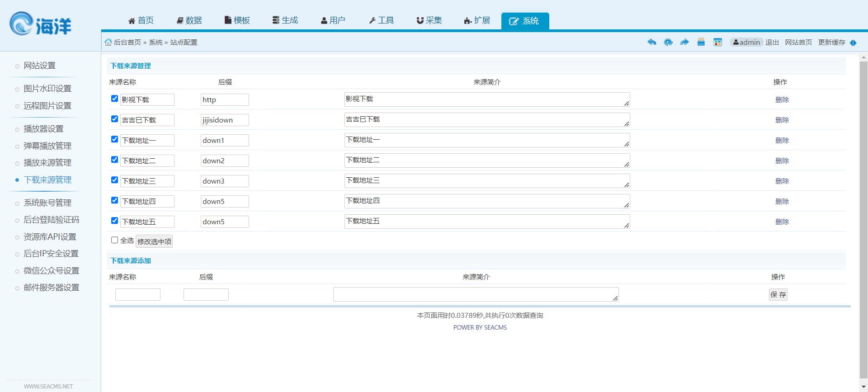Screen dimensions: 868x392
Task: Click the empty 来源简介 textarea in add section
Action: pos(476,294)
